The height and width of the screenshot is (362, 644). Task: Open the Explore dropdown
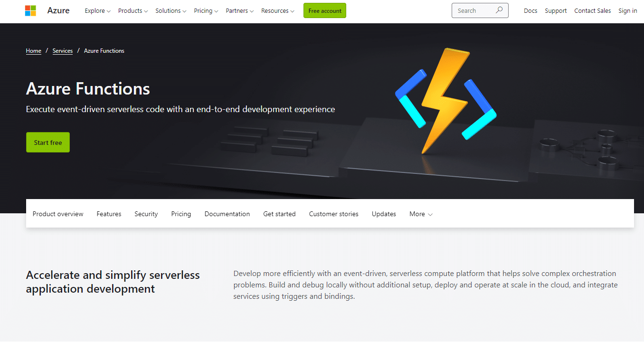[x=97, y=10]
